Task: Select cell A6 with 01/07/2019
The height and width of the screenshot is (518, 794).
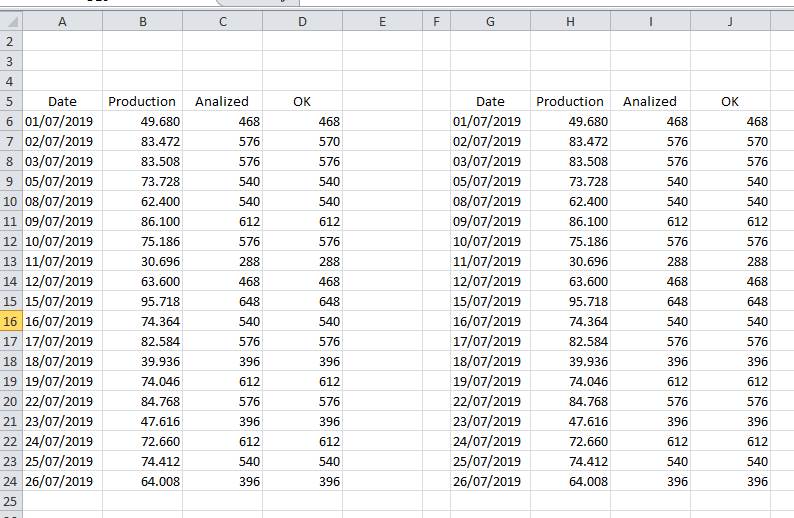Action: (x=62, y=121)
